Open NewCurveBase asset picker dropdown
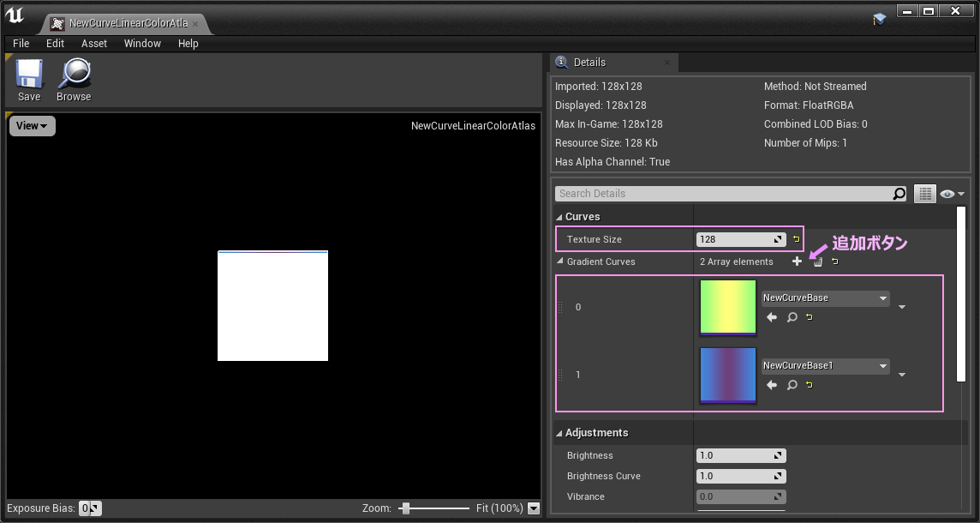The image size is (980, 523). [825, 298]
